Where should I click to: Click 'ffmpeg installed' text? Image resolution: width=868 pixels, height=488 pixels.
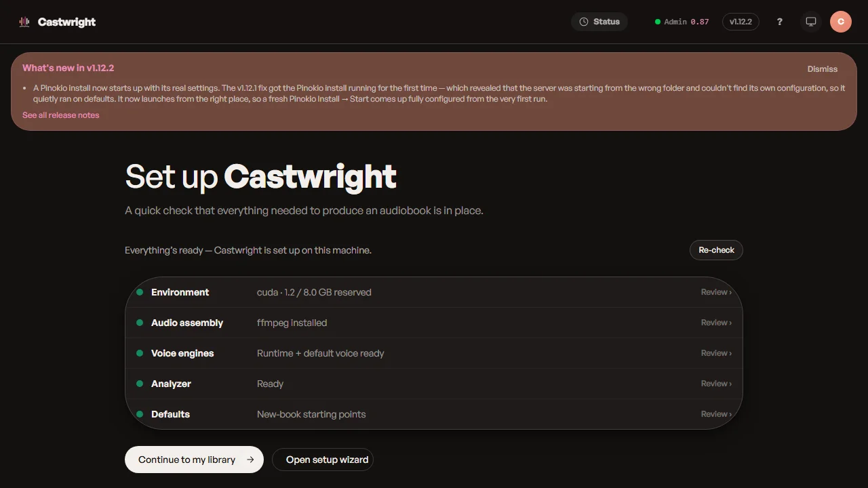292,323
